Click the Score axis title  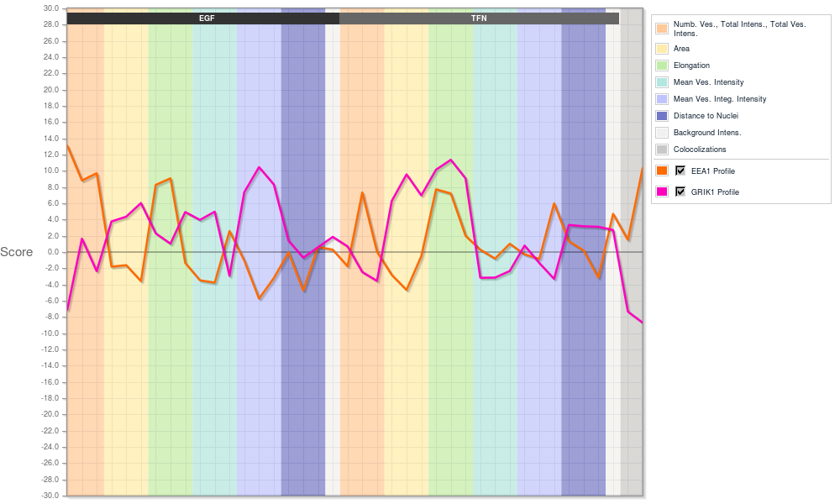[x=17, y=252]
